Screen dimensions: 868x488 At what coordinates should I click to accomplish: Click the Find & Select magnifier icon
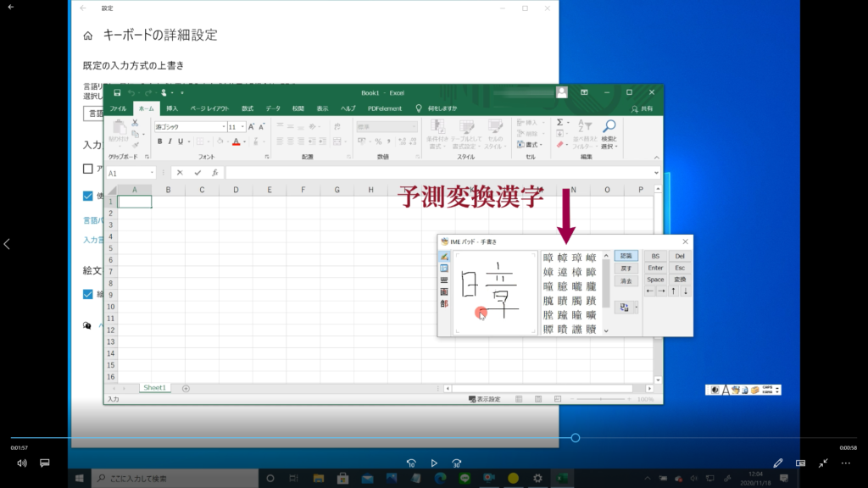609,126
